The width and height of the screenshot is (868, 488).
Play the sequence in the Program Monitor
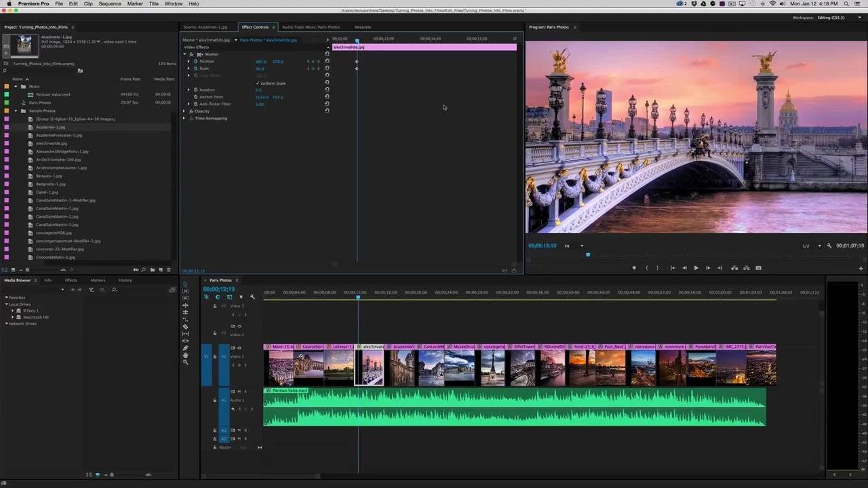pyautogui.click(x=696, y=268)
